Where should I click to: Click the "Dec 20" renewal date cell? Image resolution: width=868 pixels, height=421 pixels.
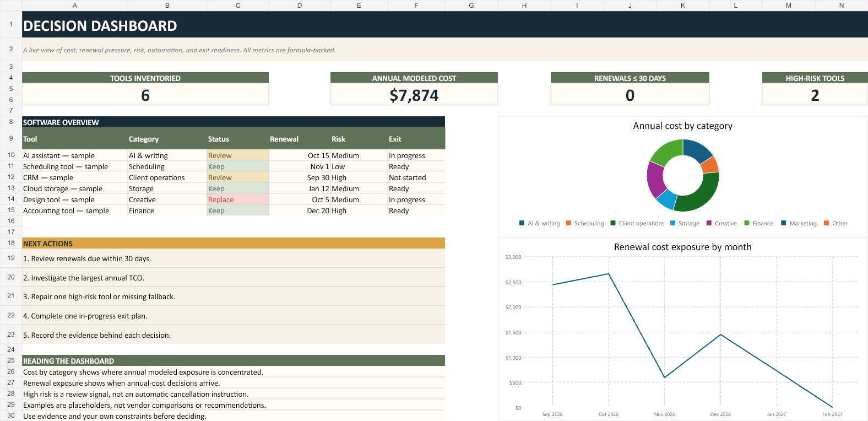pos(300,210)
